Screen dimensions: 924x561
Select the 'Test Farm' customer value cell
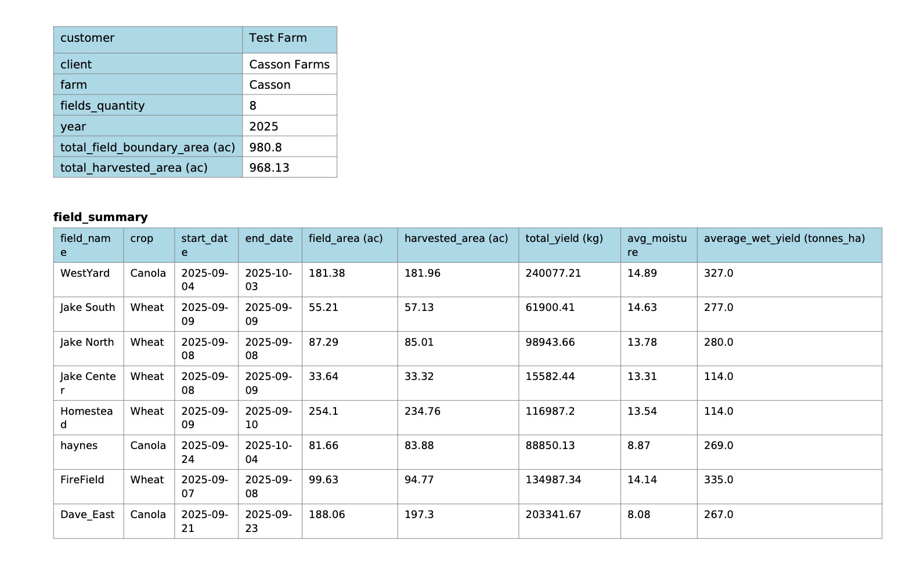290,39
